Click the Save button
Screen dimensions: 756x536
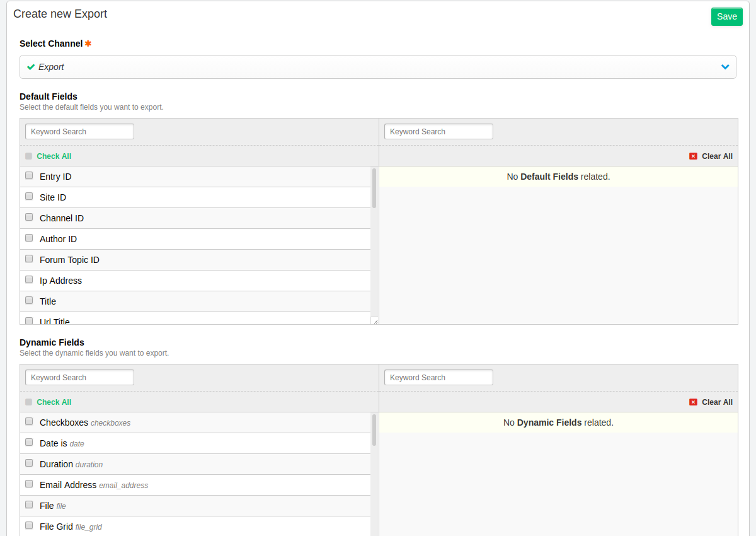tap(726, 16)
